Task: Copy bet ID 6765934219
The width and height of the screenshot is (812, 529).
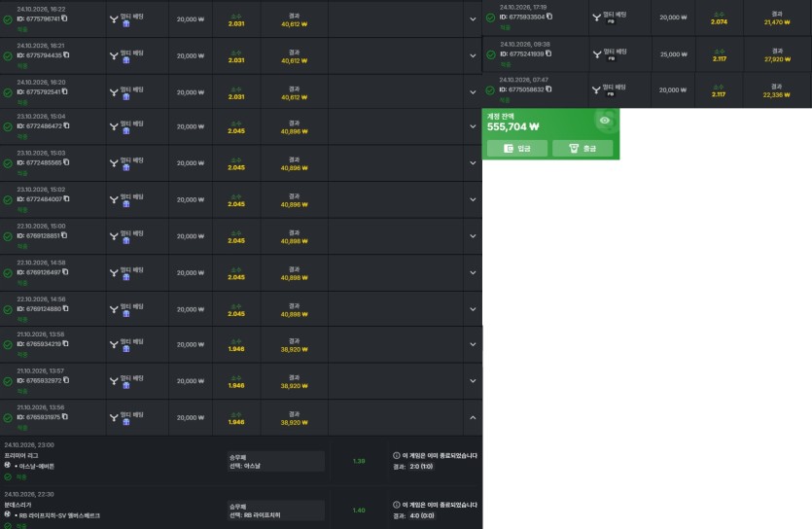Action: point(65,343)
